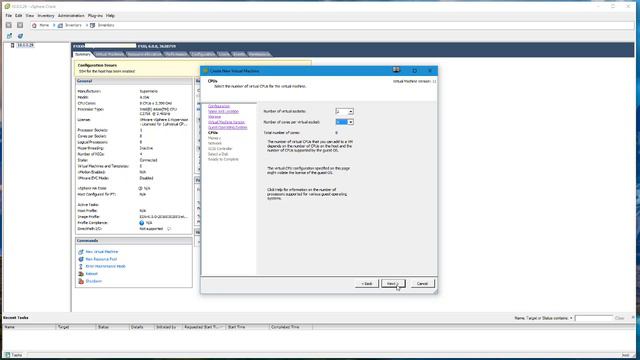This screenshot has width=640, height=360.
Task: Select host 10.0.0.29 in the inventory tree
Action: point(25,45)
